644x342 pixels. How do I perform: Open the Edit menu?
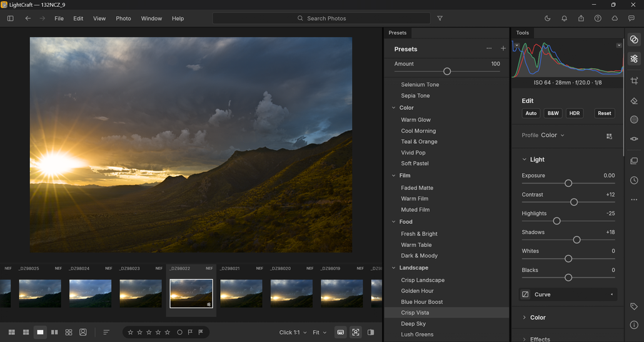(x=78, y=19)
